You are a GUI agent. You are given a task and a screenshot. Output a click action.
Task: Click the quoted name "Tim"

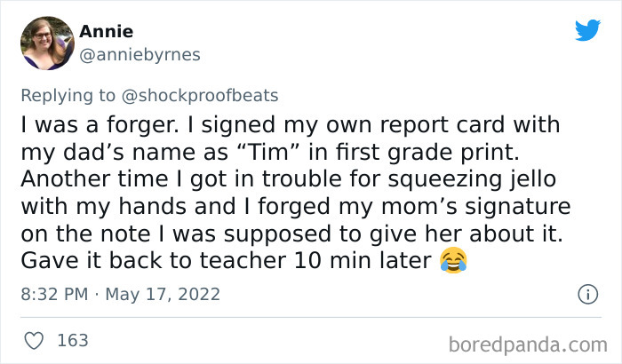click(x=267, y=152)
